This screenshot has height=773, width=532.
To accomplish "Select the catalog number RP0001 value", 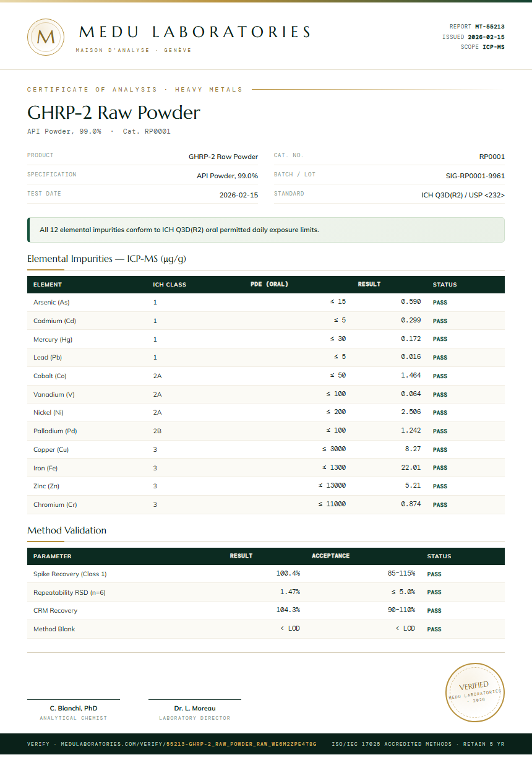I will click(492, 157).
